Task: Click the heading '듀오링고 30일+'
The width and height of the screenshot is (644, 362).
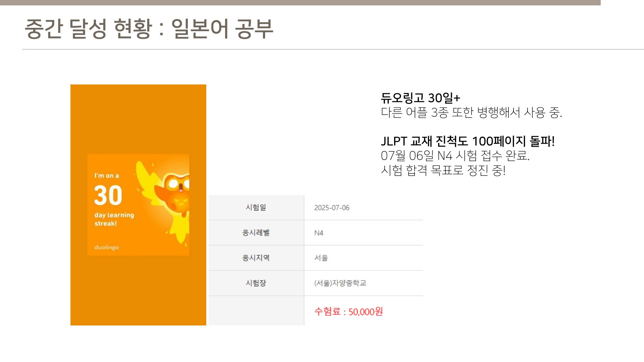Action: pos(420,98)
